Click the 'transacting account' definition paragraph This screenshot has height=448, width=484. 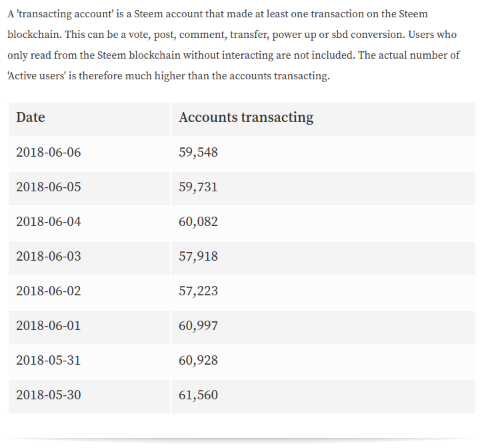pyautogui.click(x=233, y=45)
